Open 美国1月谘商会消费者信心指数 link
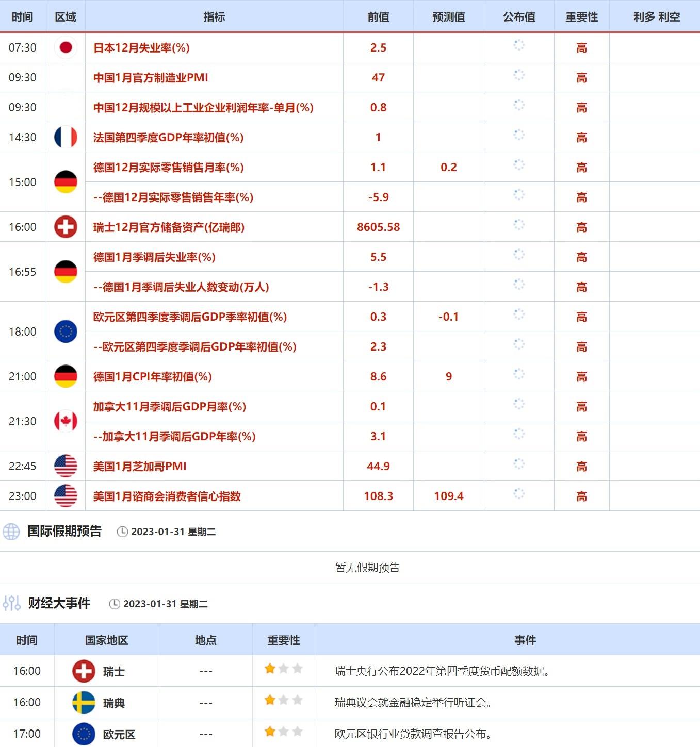 click(x=167, y=496)
